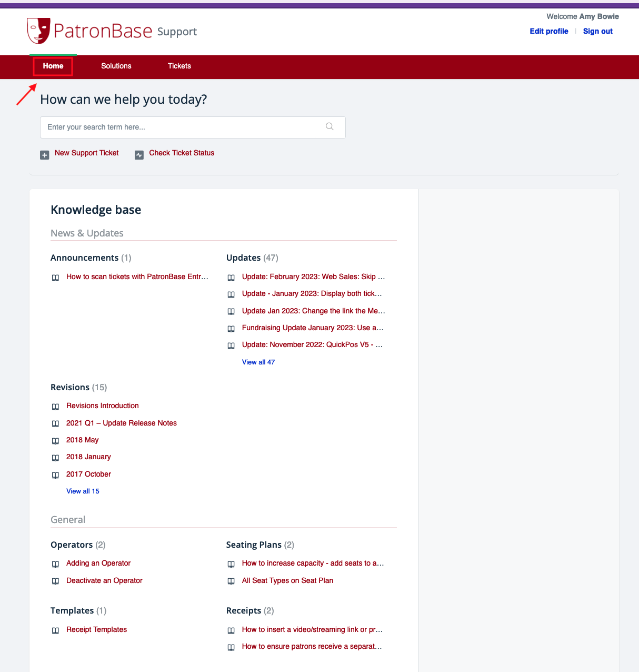Focus the search term input field
639x672 pixels.
click(x=193, y=127)
